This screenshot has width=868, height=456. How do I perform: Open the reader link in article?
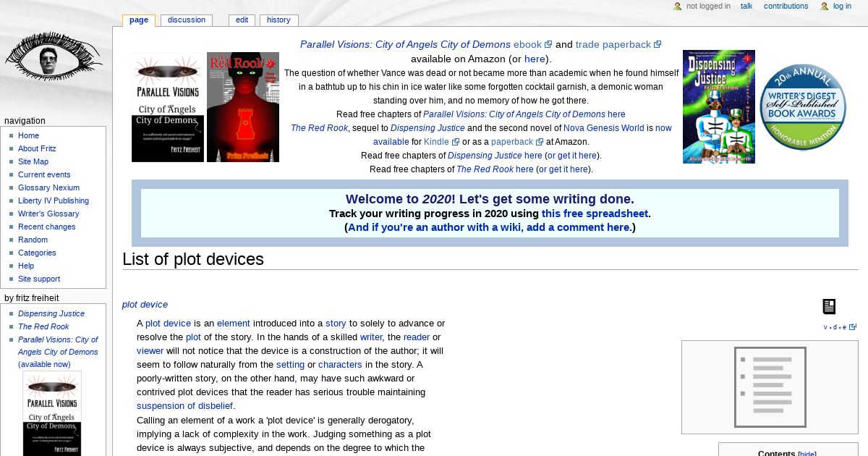click(x=417, y=337)
